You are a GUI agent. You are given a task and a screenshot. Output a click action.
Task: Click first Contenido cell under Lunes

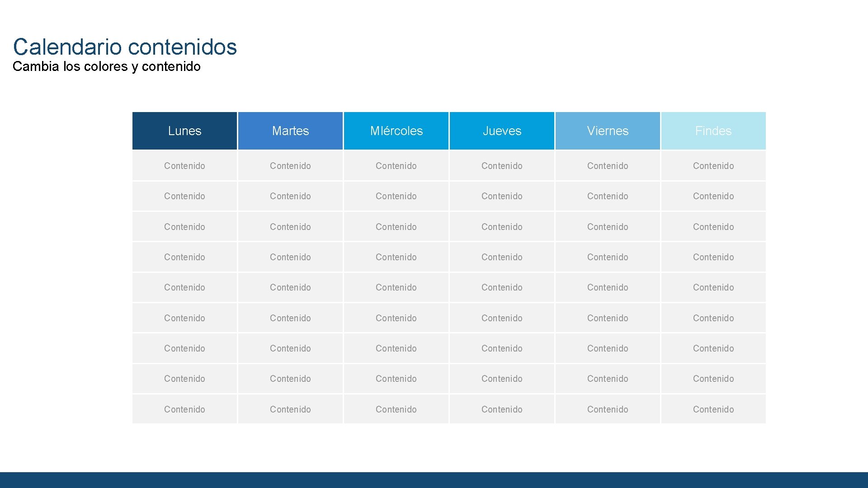[184, 166]
